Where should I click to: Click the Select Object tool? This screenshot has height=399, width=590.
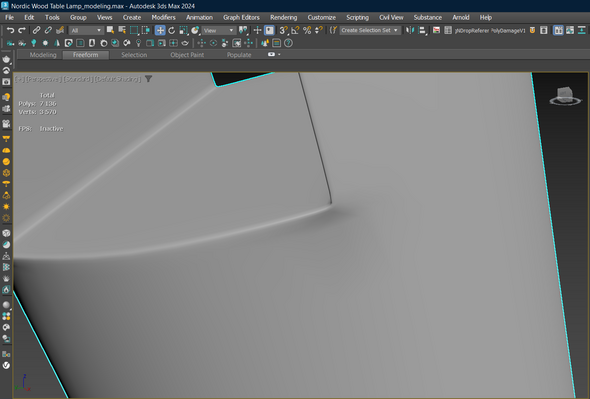click(x=110, y=30)
